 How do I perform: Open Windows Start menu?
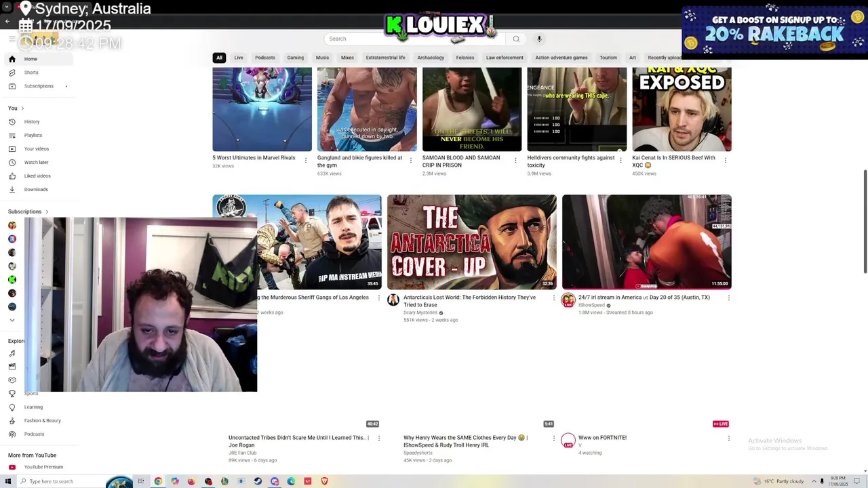(8, 481)
